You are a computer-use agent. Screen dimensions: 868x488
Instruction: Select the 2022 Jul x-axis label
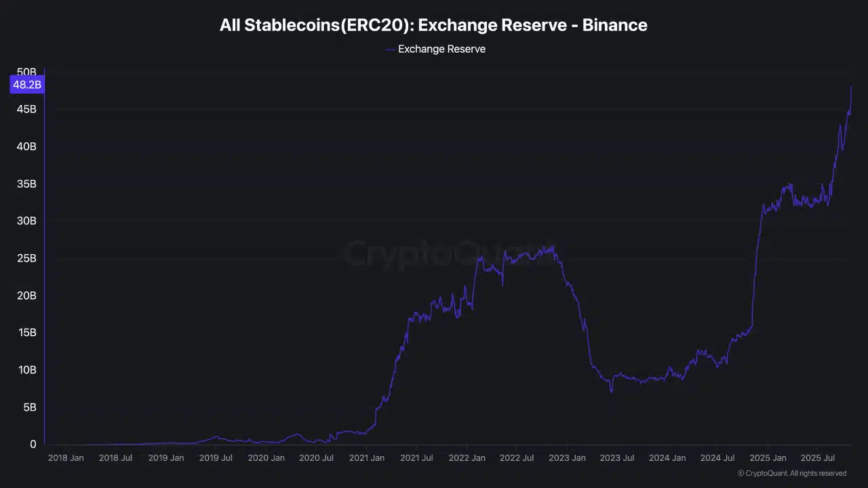516,458
